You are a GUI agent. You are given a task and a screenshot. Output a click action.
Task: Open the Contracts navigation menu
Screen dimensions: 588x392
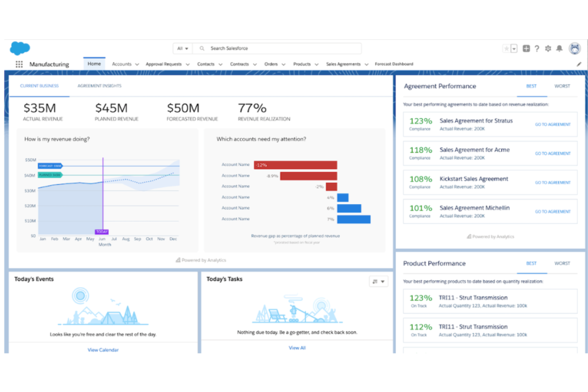click(x=239, y=64)
